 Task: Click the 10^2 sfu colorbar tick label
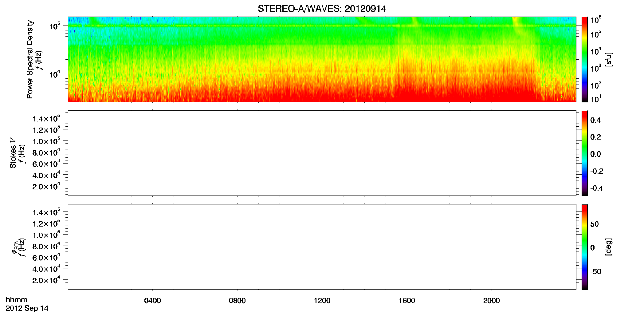pos(596,85)
